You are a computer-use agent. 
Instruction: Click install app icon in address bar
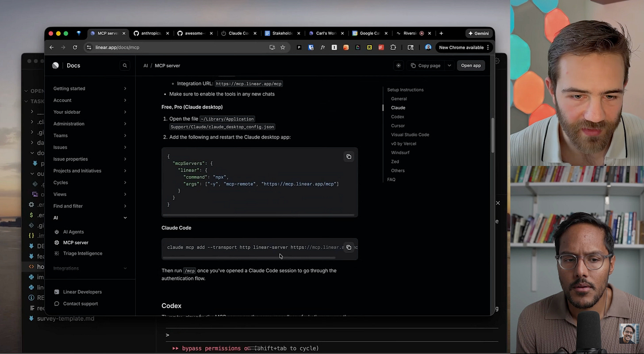272,47
